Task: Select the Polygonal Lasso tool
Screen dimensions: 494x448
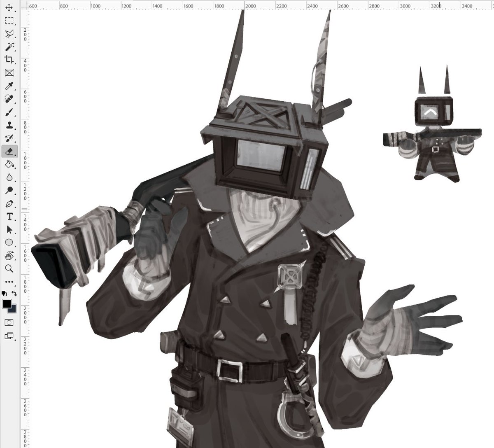Action: pyautogui.click(x=9, y=34)
